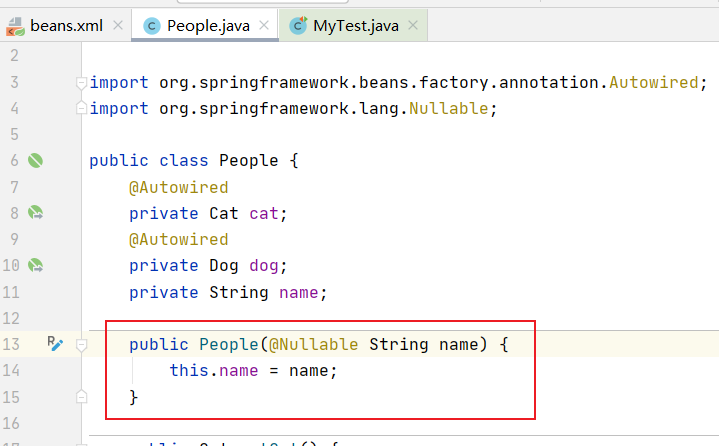Image resolution: width=719 pixels, height=446 pixels.
Task: Click line number 11 in the gutter
Action: 13,292
